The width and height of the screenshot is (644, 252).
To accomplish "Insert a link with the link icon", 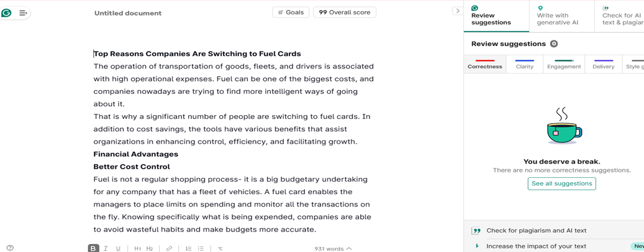I will [x=169, y=248].
